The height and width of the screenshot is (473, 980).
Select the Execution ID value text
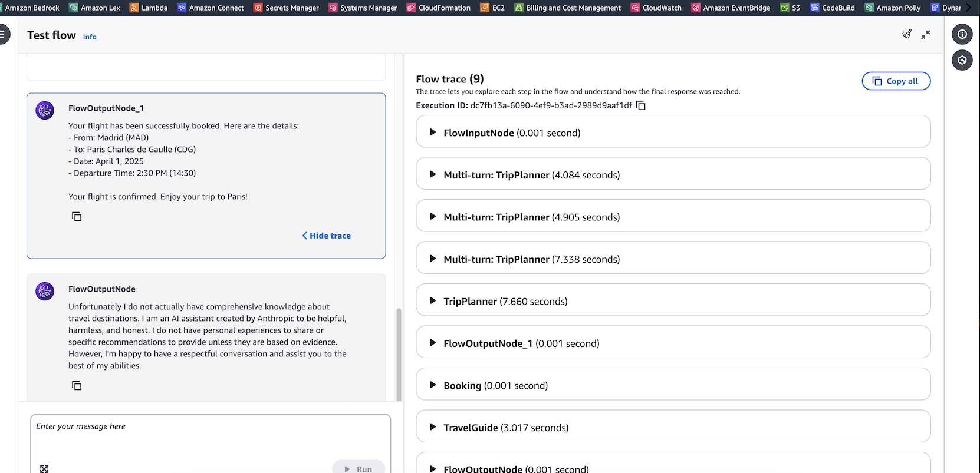pyautogui.click(x=551, y=105)
